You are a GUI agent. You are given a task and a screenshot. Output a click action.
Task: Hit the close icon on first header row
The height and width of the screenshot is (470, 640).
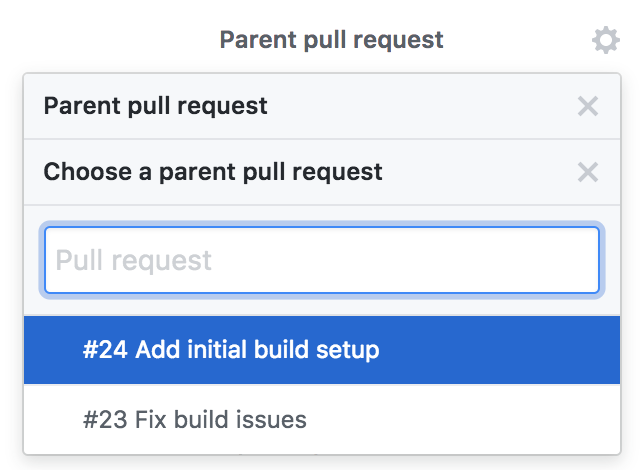[588, 106]
